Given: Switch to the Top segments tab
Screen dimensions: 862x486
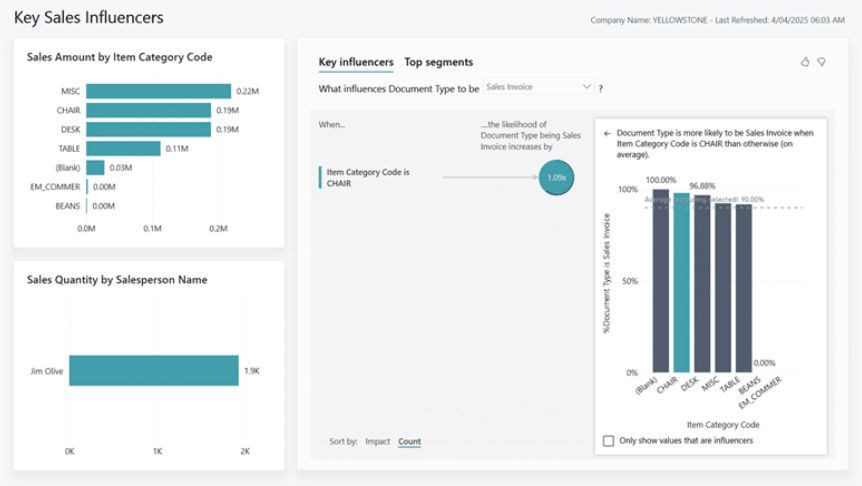Looking at the screenshot, I should [x=438, y=62].
